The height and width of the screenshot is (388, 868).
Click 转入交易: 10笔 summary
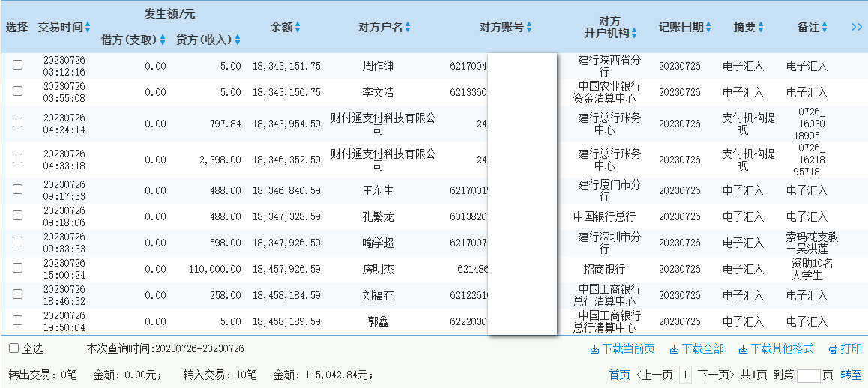click(x=220, y=376)
